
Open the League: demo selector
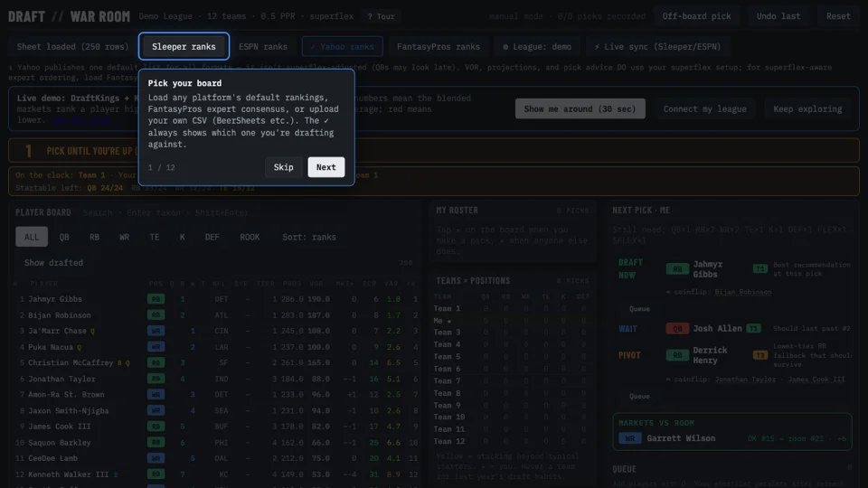(x=537, y=46)
